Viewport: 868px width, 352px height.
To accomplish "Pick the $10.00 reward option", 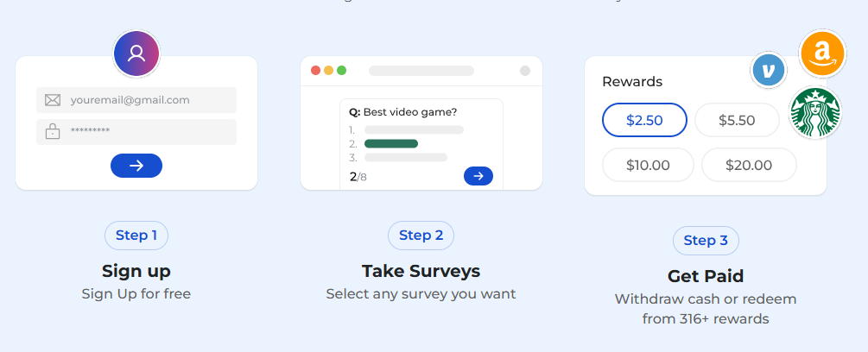I will [x=648, y=165].
